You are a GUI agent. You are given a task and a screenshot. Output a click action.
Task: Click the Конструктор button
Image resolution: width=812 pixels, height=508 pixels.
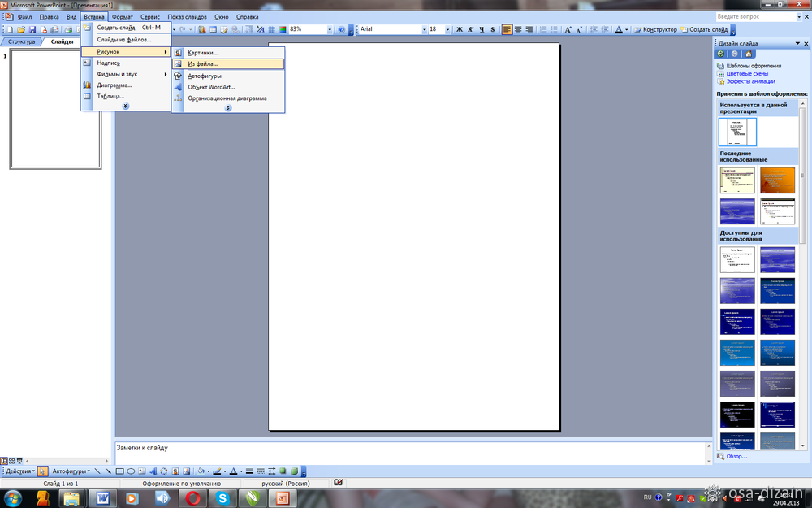(x=655, y=29)
